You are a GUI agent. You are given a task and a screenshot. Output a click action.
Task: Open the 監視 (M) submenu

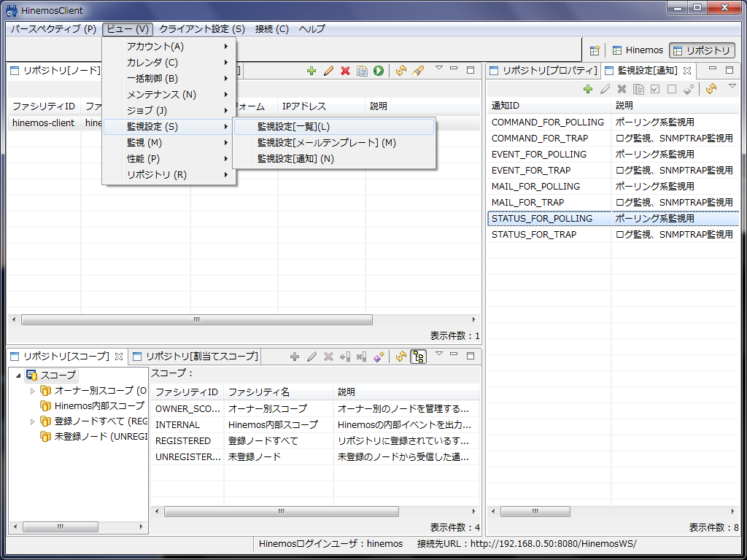click(169, 143)
